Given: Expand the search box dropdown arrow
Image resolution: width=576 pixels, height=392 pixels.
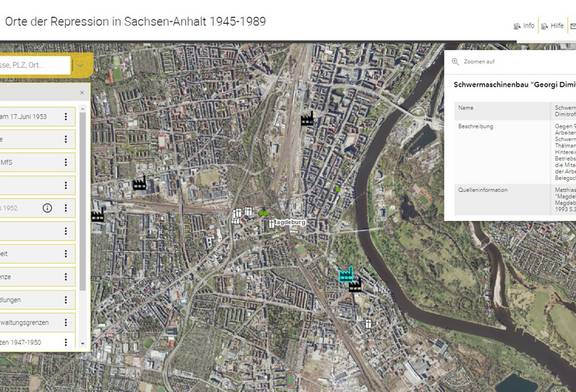Looking at the screenshot, I should coord(80,65).
